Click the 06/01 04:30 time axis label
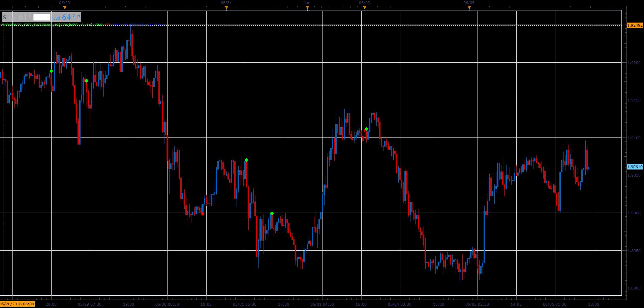 click(322, 304)
